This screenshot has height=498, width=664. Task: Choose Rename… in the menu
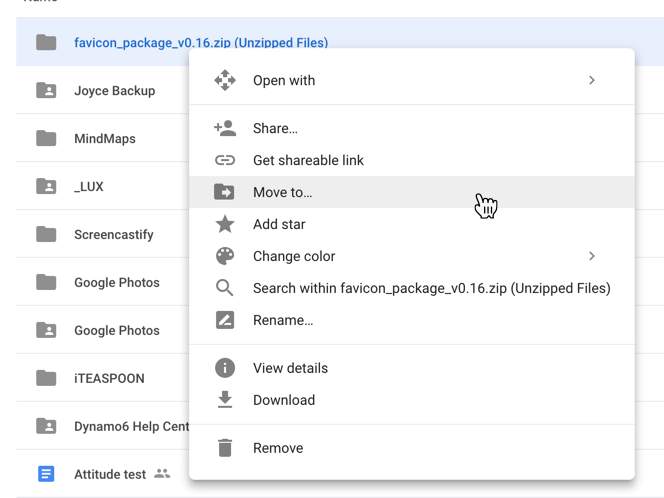click(412, 320)
